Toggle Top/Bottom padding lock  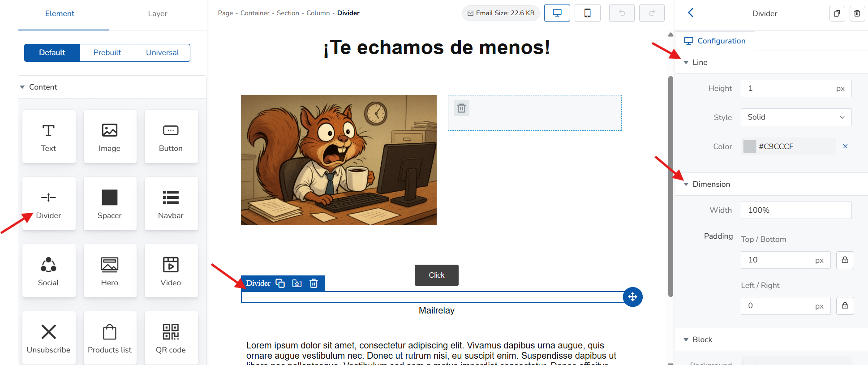(x=845, y=260)
